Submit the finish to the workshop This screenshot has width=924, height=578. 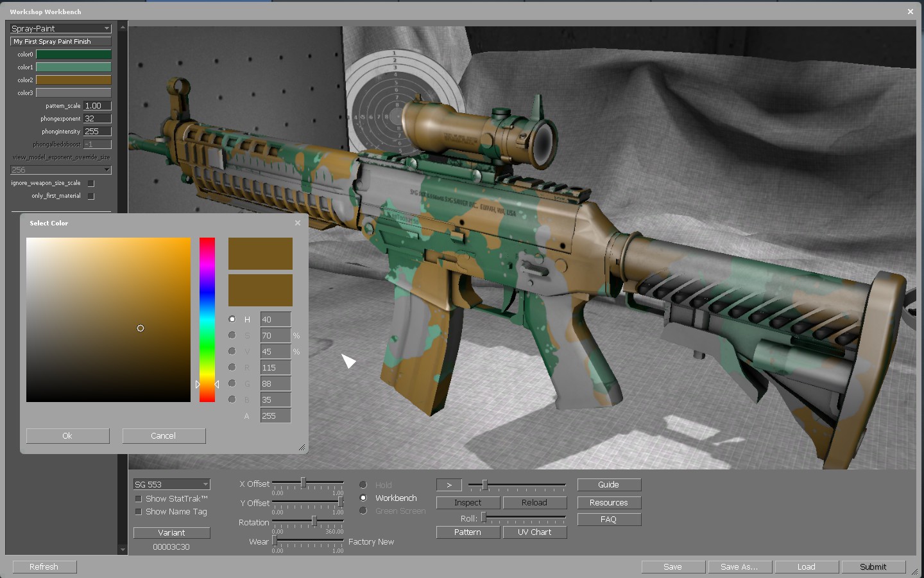(x=873, y=567)
